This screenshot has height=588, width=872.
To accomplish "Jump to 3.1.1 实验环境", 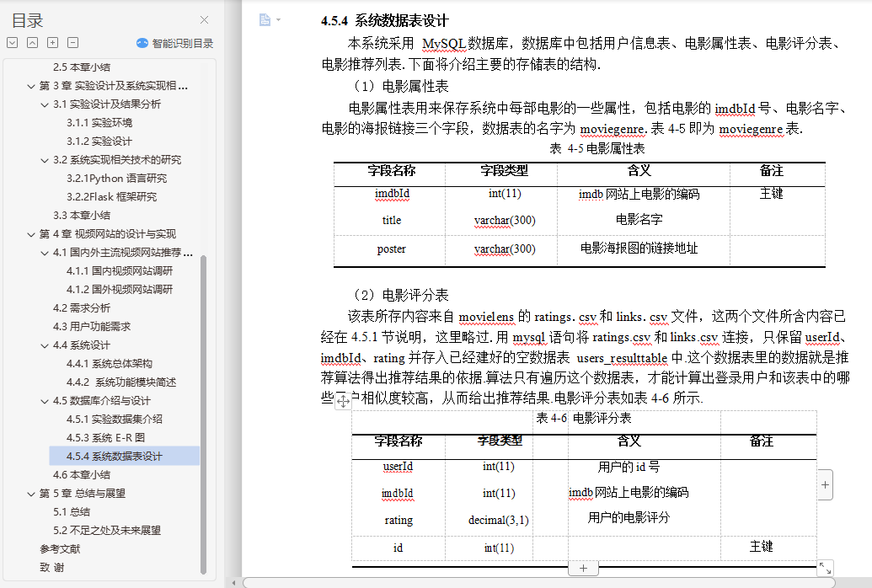I will click(99, 123).
